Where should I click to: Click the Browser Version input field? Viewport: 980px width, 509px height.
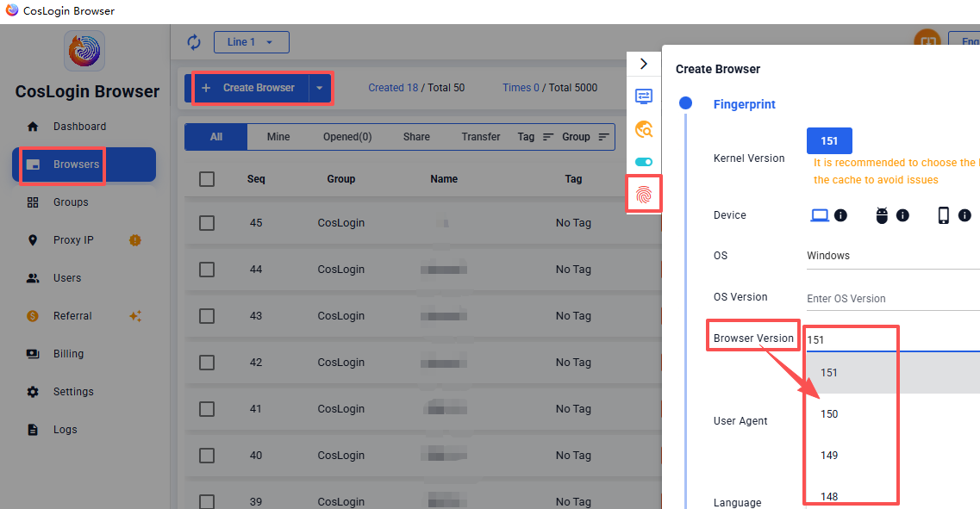coord(893,339)
